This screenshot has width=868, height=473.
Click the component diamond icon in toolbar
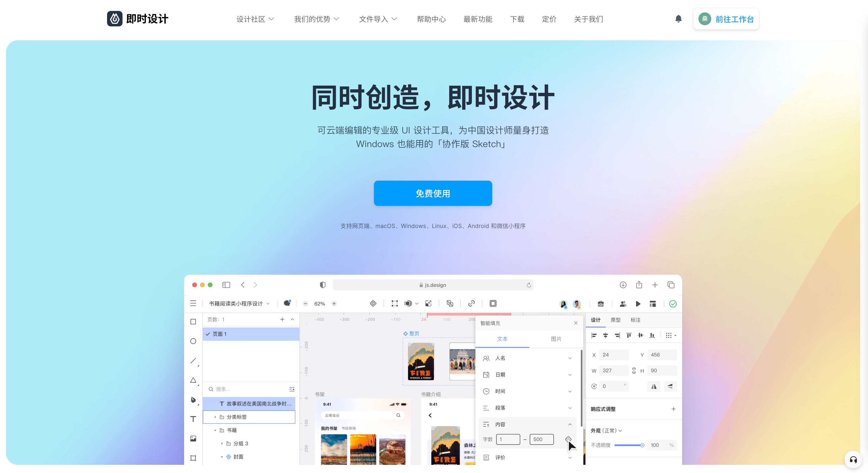pos(373,303)
